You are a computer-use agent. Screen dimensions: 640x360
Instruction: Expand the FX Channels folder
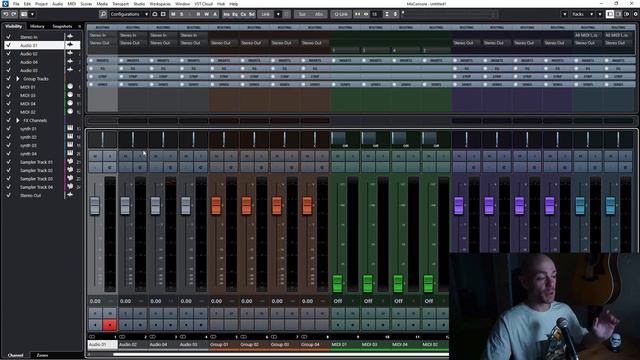[x=18, y=120]
